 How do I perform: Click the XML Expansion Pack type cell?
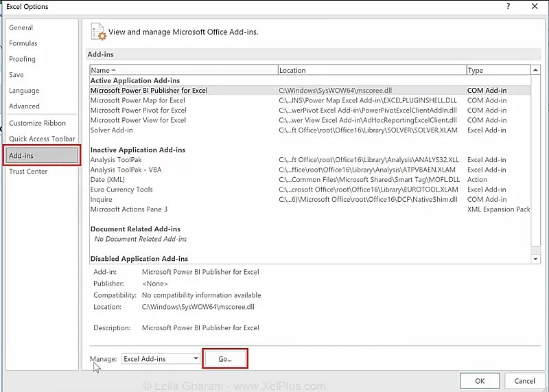(x=499, y=209)
